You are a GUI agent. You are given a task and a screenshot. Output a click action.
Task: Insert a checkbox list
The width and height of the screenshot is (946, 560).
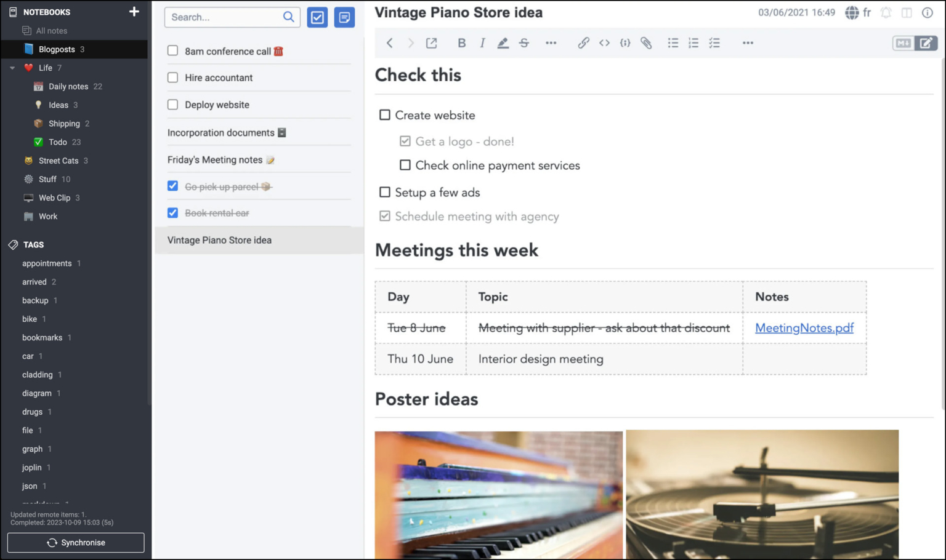click(714, 42)
